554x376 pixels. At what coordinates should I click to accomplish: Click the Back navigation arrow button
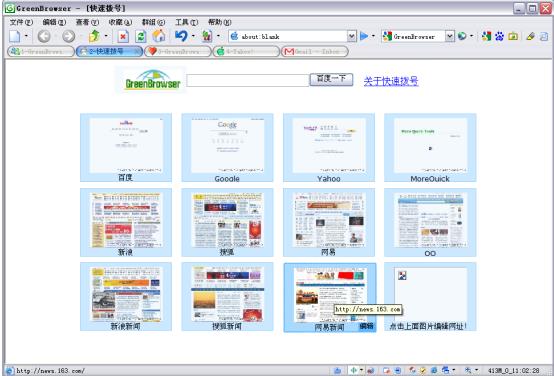44,36
